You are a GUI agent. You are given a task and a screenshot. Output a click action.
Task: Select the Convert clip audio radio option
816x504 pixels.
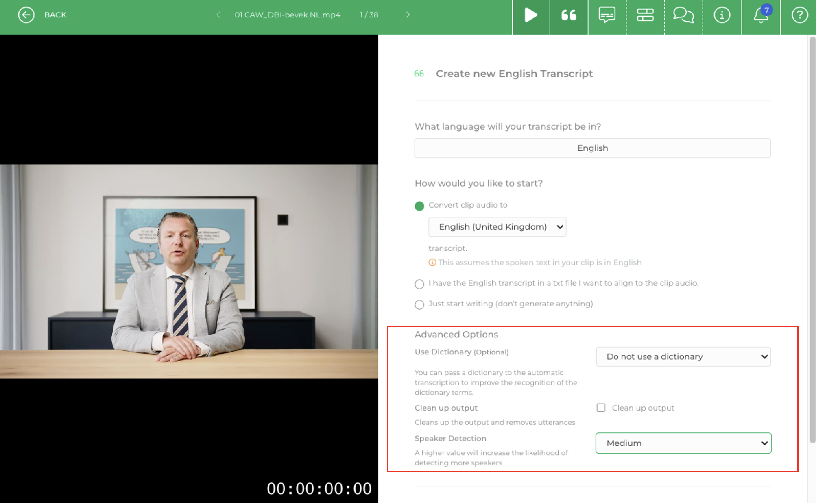419,206
